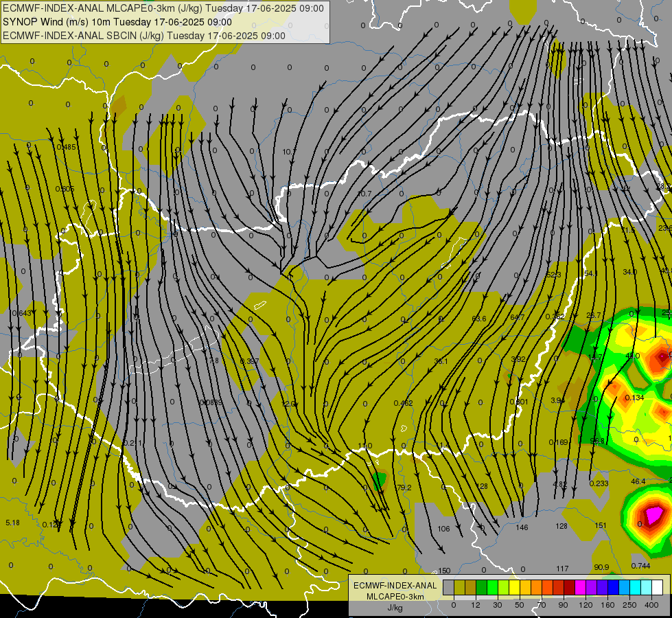This screenshot has width=672, height=618.
Task: Select the map value 0.605
Action: click(x=65, y=189)
